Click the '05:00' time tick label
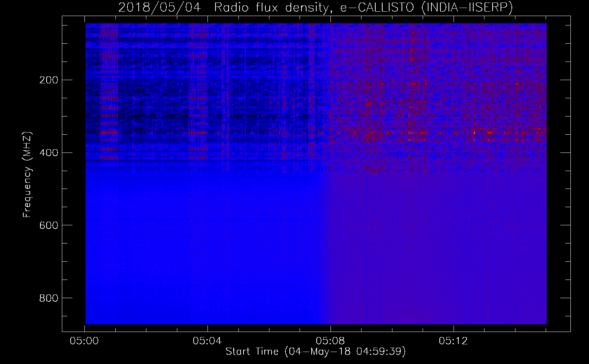The width and height of the screenshot is (589, 364). click(84, 341)
